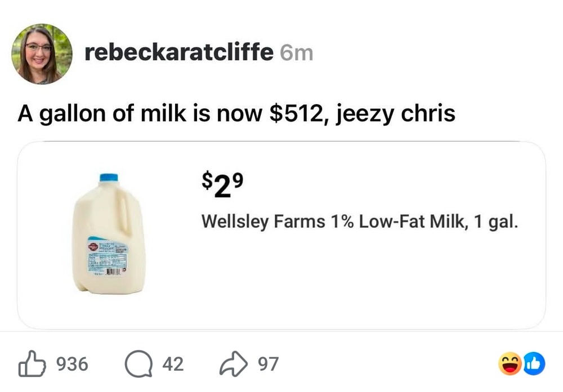View the 97 shares count
The image size is (563, 392).
coord(268,364)
